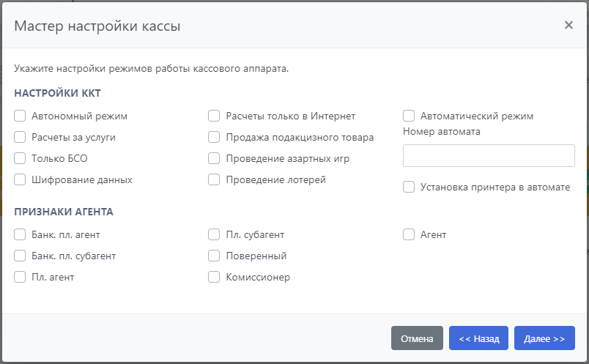Enable Банк. пл. субагент checkbox

click(20, 256)
